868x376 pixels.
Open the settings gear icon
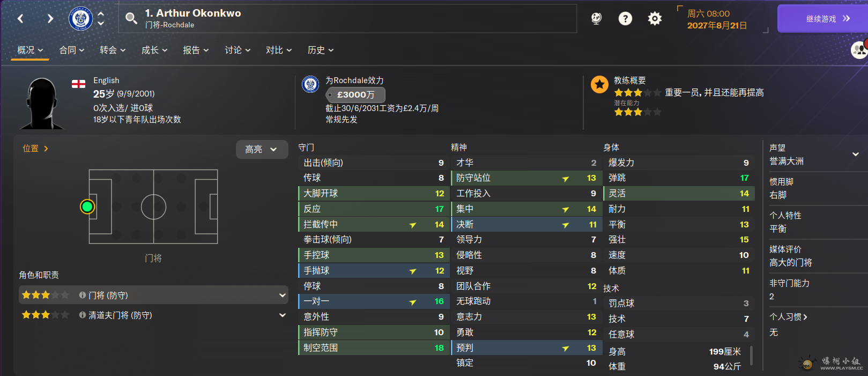[655, 19]
